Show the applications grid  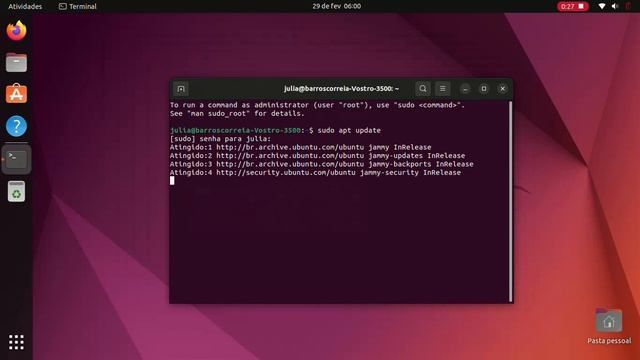tap(16, 342)
